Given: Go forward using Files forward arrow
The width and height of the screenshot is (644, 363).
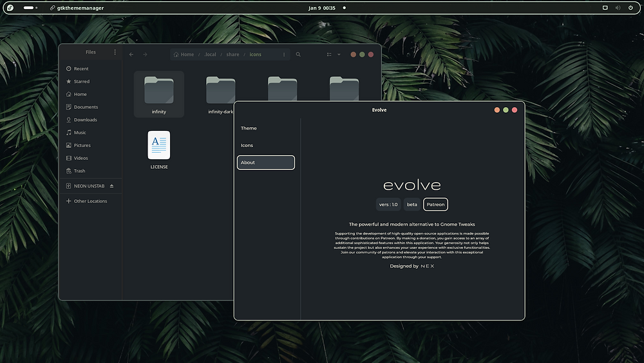Looking at the screenshot, I should click(145, 54).
